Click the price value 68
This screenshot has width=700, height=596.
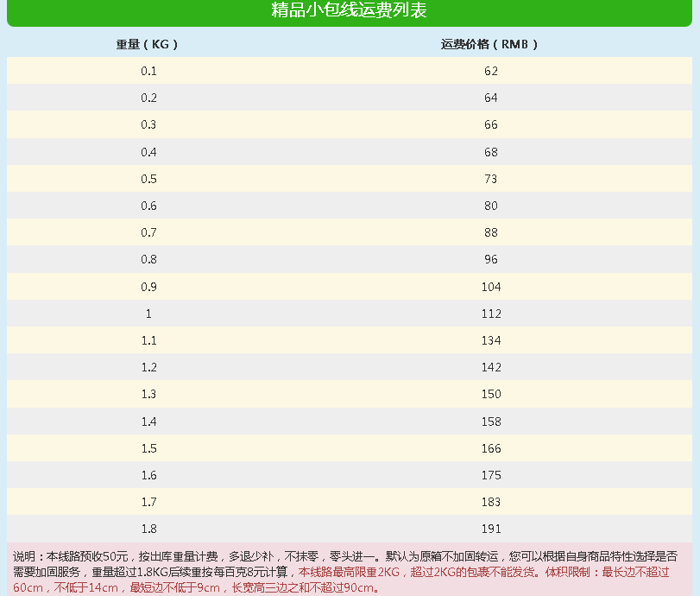(491, 152)
